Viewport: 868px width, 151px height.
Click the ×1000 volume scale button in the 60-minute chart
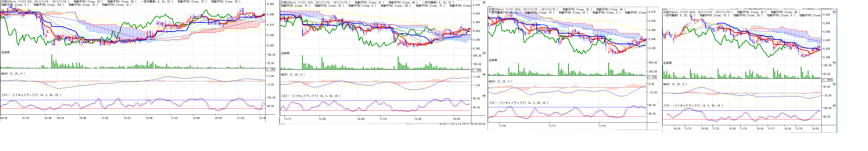coord(827,80)
